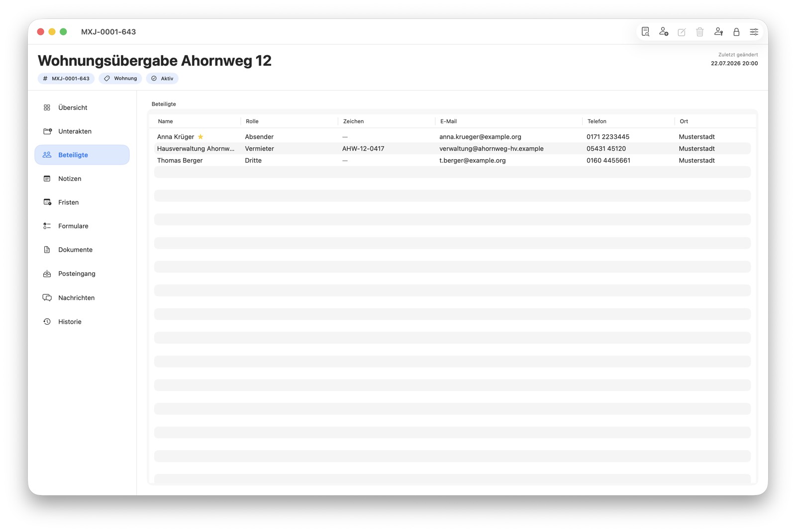The width and height of the screenshot is (796, 532).
Task: Select the Thomas Berger name cell
Action: pos(180,161)
